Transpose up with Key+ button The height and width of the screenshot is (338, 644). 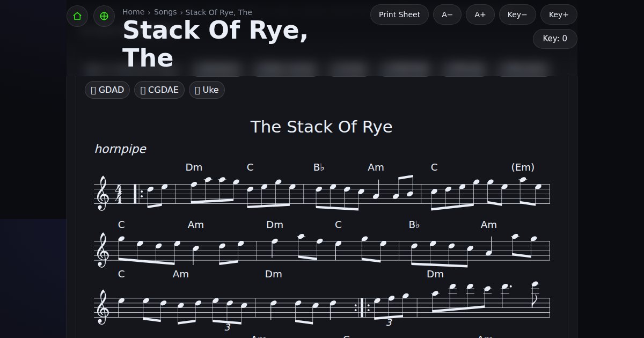click(x=559, y=14)
